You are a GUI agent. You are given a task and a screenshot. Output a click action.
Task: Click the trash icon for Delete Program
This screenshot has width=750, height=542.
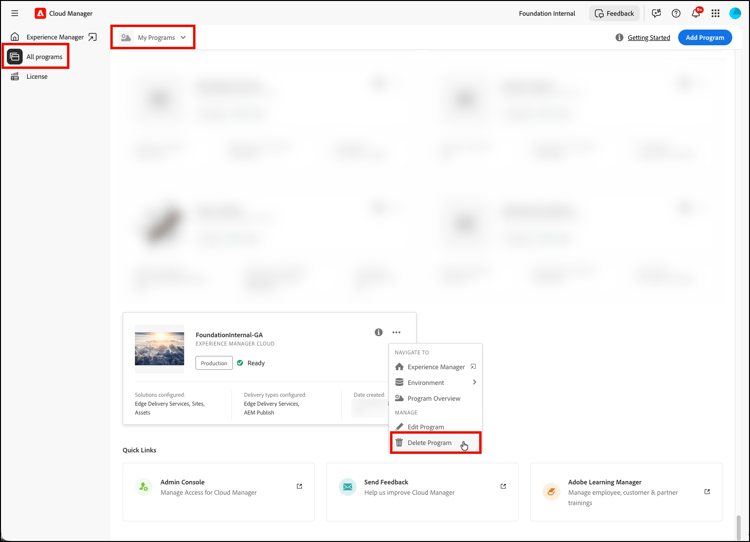click(x=399, y=442)
